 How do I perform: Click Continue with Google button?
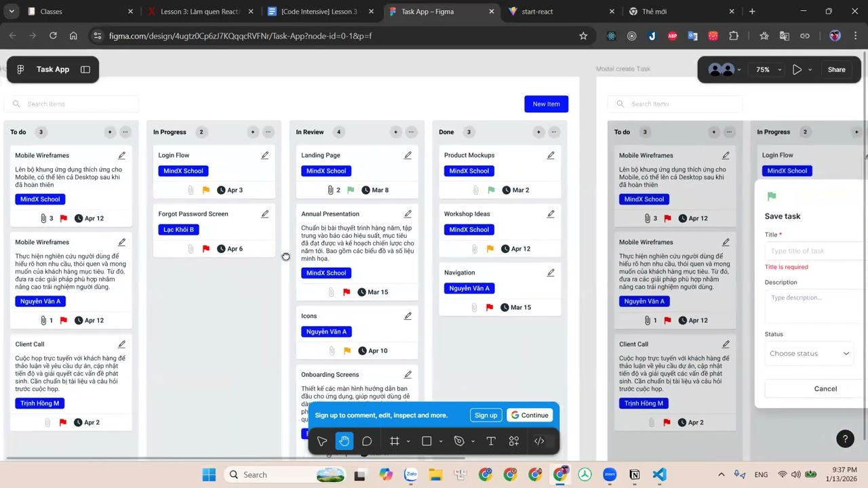point(530,415)
